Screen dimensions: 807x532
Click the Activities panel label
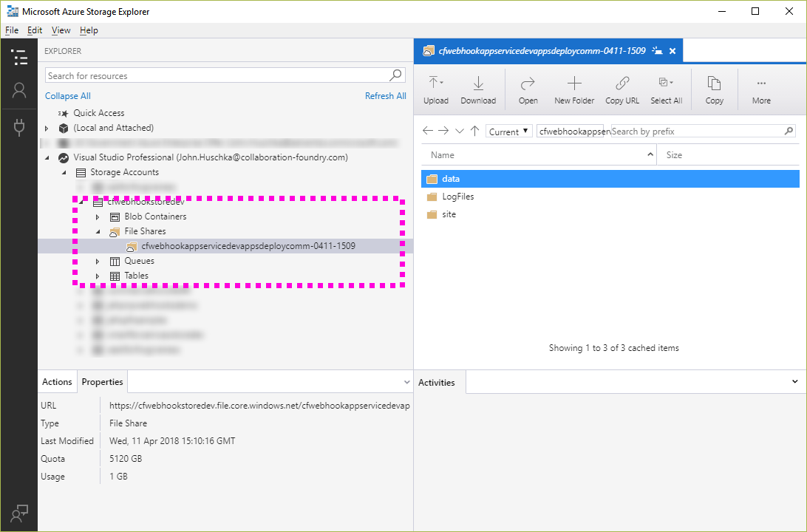point(437,382)
